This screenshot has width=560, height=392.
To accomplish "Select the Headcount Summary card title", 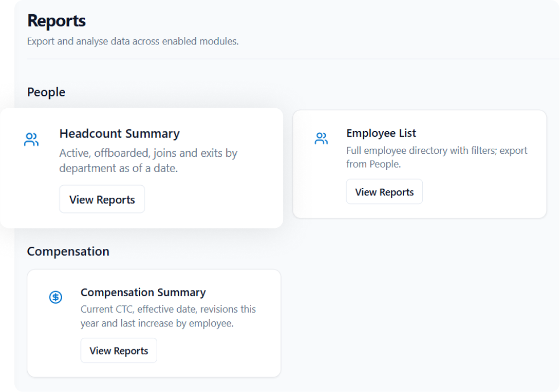I will (119, 133).
